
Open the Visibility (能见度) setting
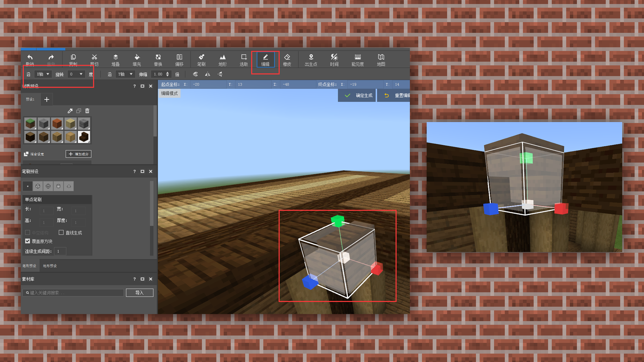click(x=358, y=60)
